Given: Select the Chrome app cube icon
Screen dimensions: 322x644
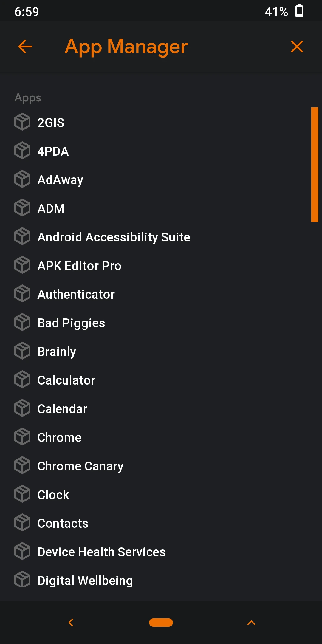Looking at the screenshot, I should (22, 437).
